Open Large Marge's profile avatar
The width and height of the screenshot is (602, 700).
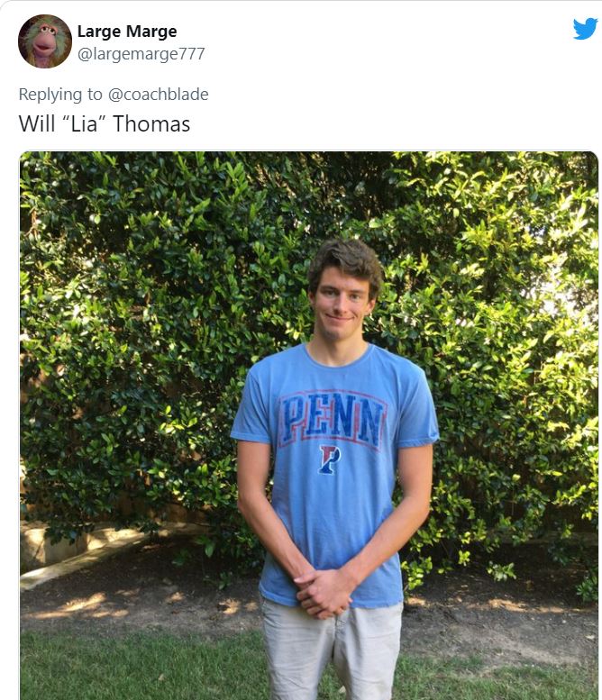click(x=44, y=41)
